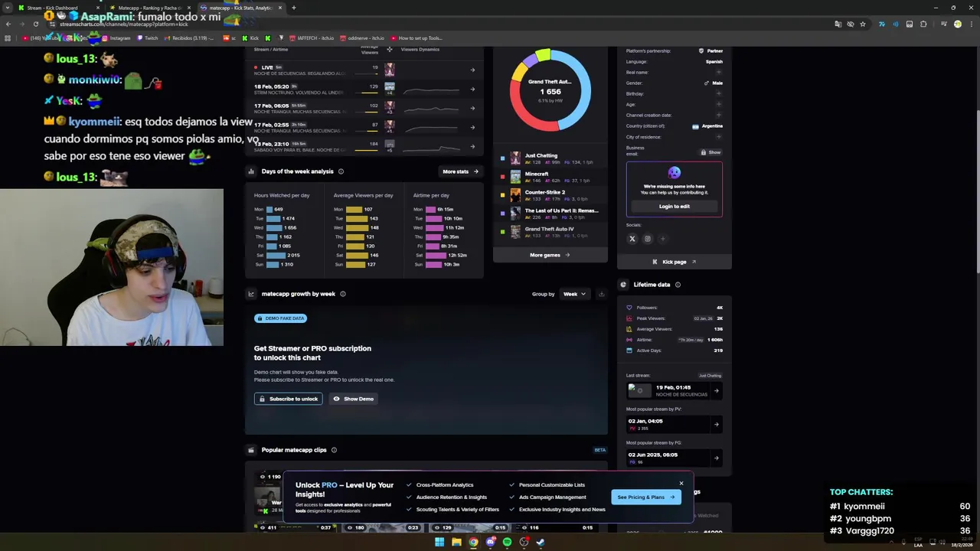Open new browser tab with plus
980x551 pixels.
click(x=294, y=8)
